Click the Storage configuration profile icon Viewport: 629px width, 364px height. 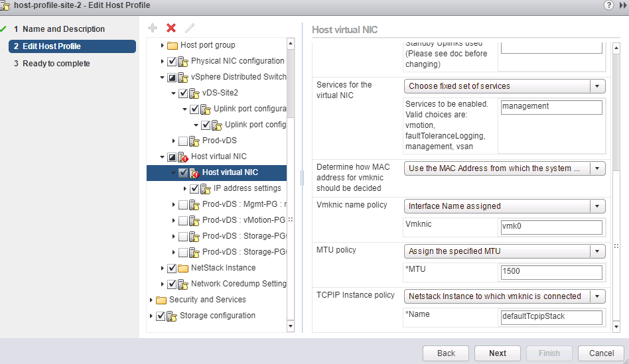(x=172, y=316)
